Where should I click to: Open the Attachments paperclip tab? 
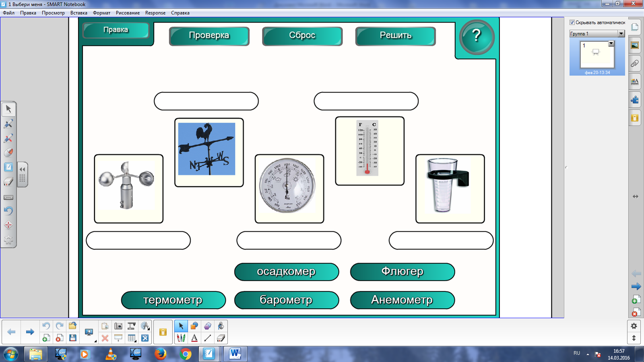635,63
